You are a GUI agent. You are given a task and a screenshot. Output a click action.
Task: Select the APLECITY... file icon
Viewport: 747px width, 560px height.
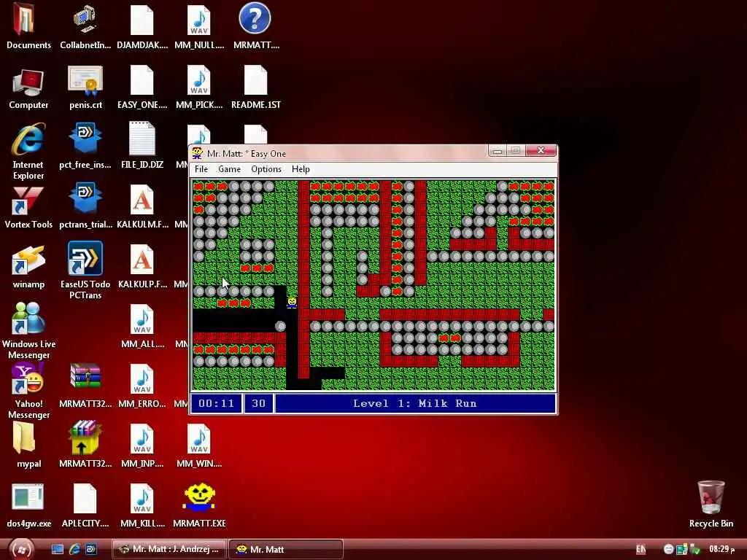[x=85, y=506]
